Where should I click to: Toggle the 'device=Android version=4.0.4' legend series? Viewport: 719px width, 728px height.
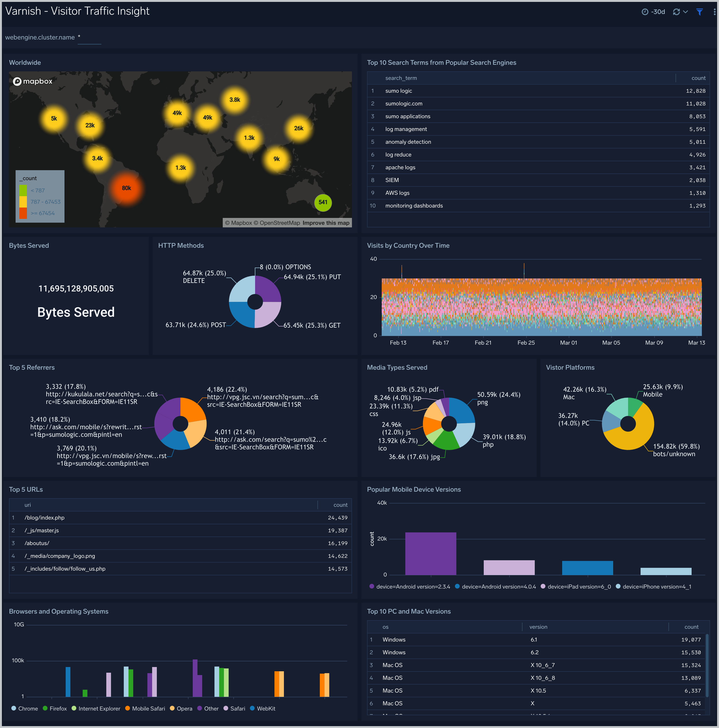(495, 587)
